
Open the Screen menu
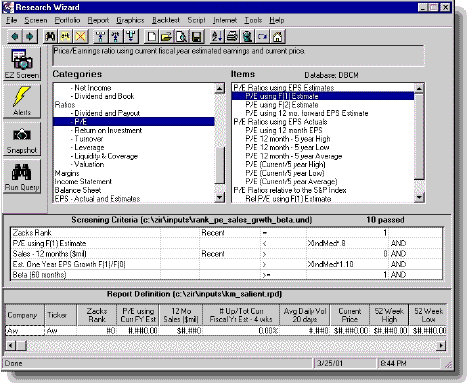[x=36, y=20]
